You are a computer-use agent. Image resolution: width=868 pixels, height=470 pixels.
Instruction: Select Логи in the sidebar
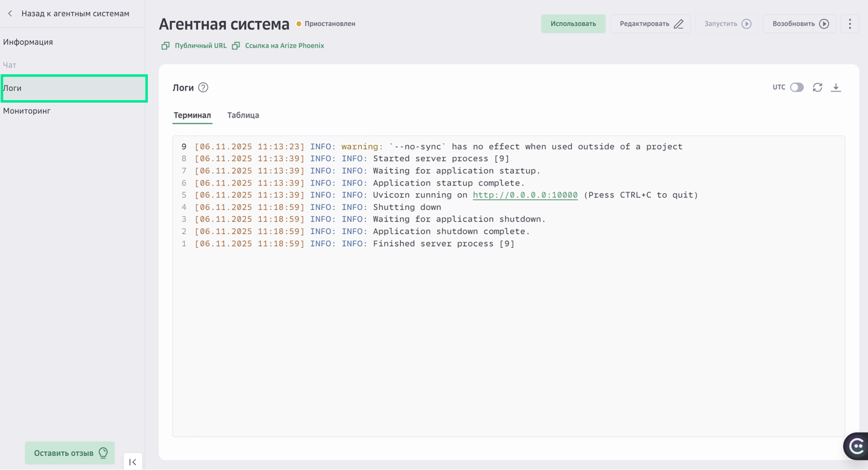click(12, 88)
